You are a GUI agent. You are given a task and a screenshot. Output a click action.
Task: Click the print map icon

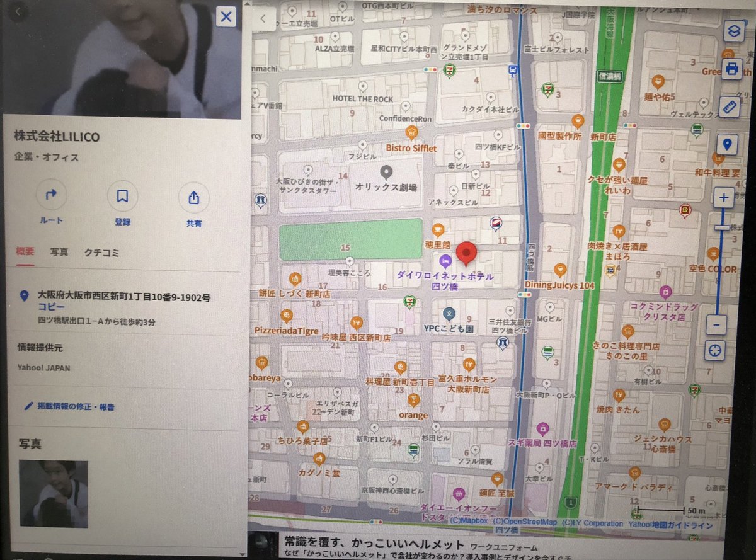pyautogui.click(x=731, y=69)
